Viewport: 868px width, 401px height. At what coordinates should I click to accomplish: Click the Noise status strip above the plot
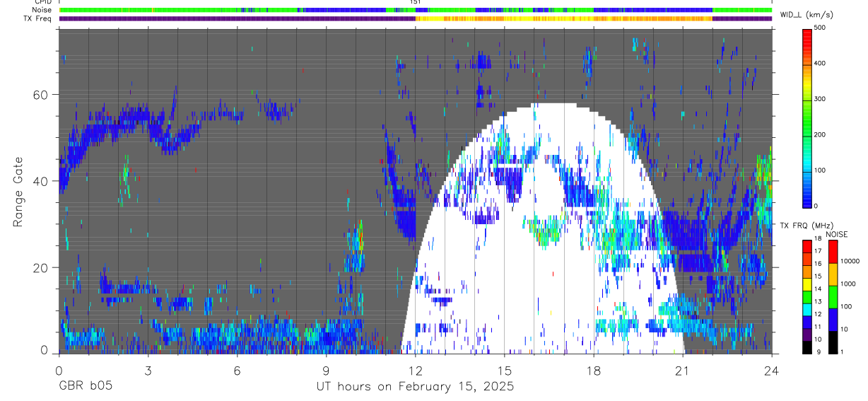pyautogui.click(x=416, y=11)
